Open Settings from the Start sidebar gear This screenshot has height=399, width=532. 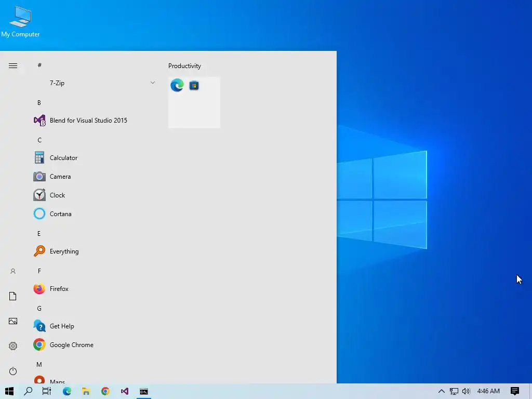tap(13, 346)
